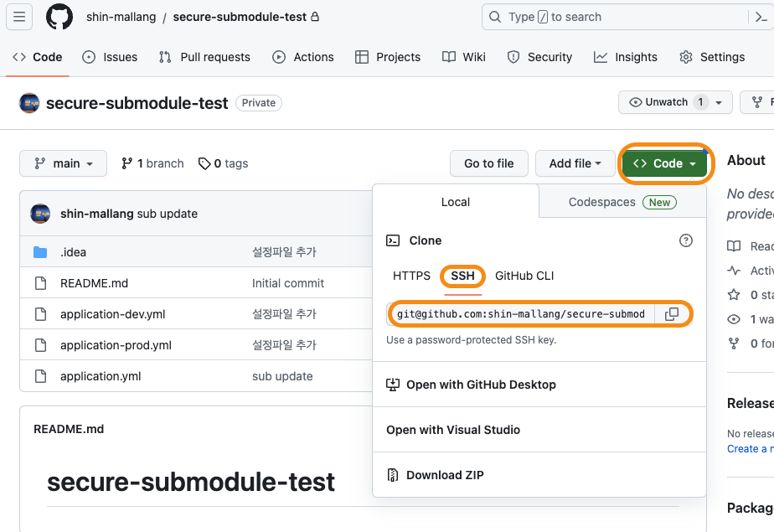Open the 1 branch link
774x532 pixels.
pos(152,163)
